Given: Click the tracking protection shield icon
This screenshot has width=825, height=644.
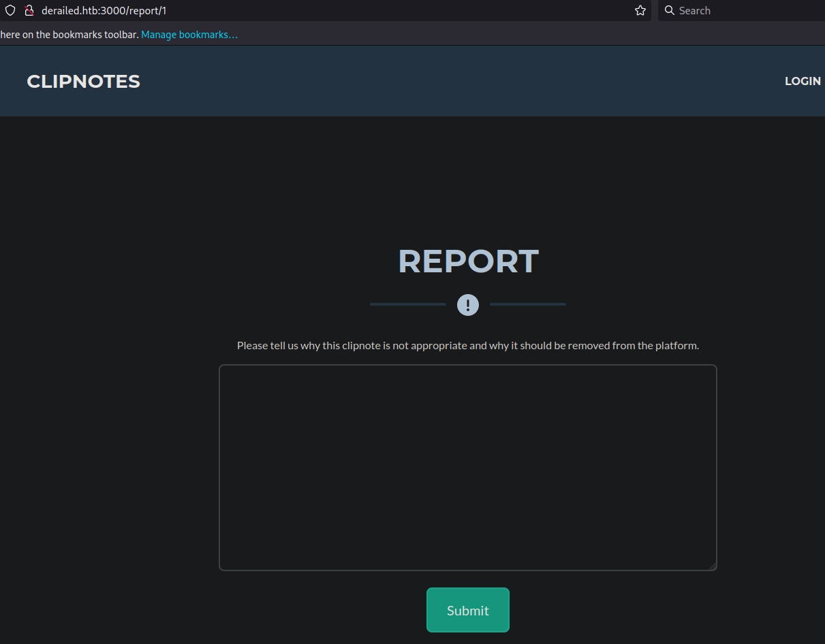Looking at the screenshot, I should tap(10, 10).
